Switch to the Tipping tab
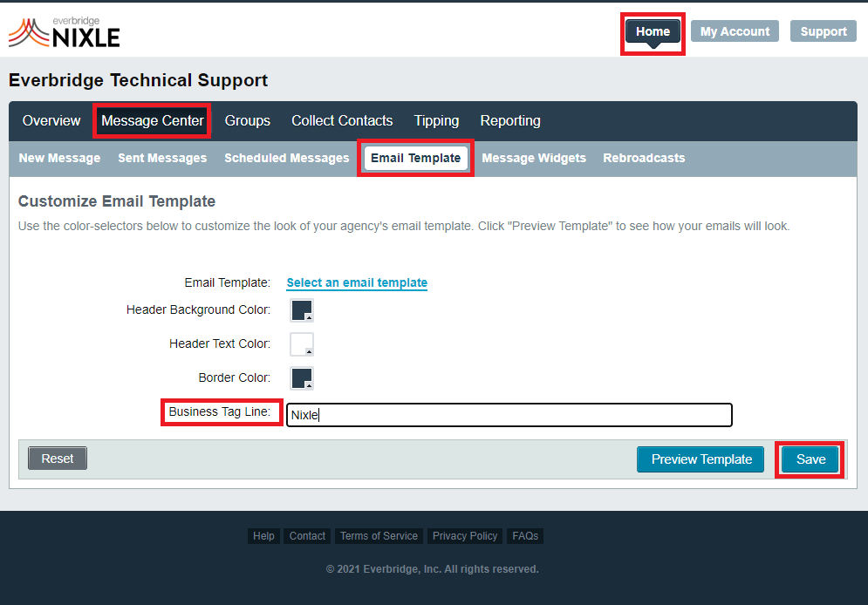Viewport: 868px width, 605px height. click(436, 120)
